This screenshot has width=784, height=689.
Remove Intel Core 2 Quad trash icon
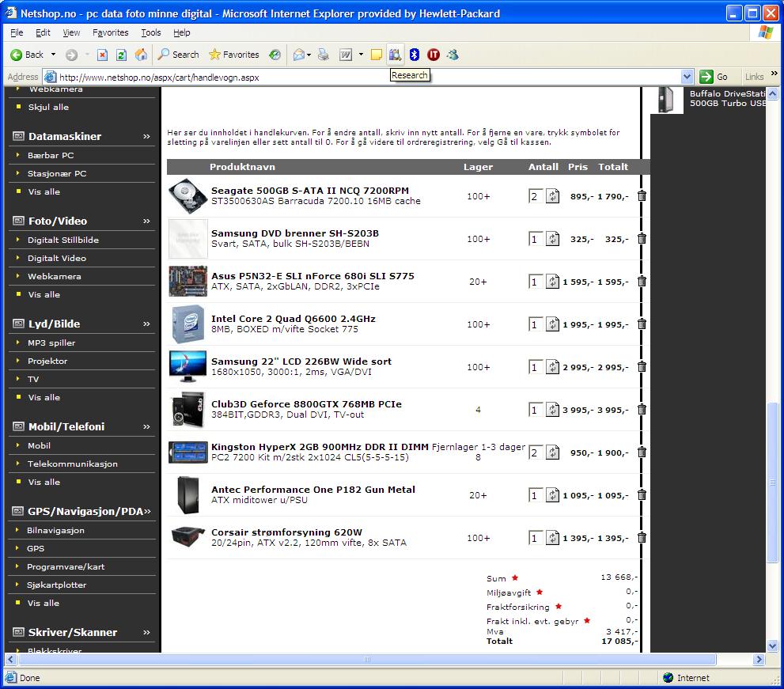(x=642, y=324)
